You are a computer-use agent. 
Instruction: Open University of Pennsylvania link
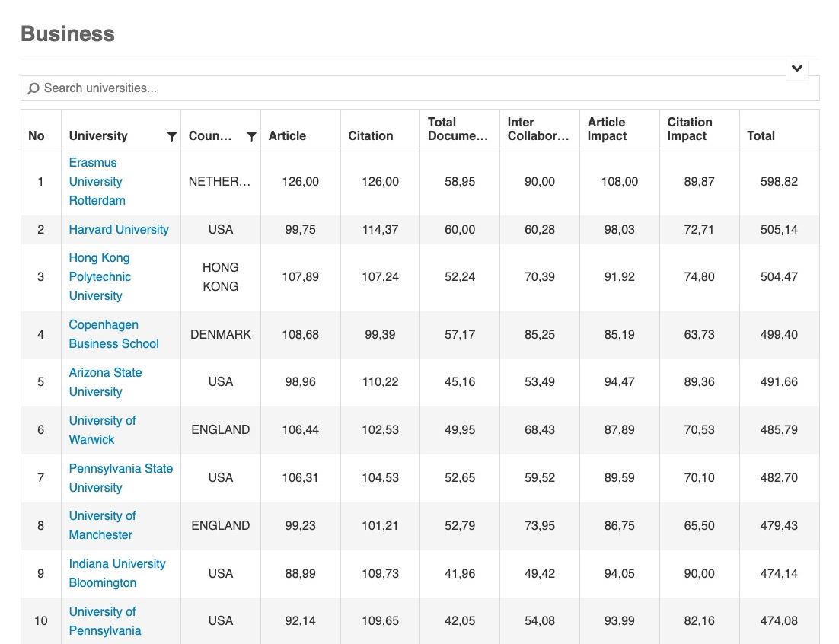click(105, 621)
